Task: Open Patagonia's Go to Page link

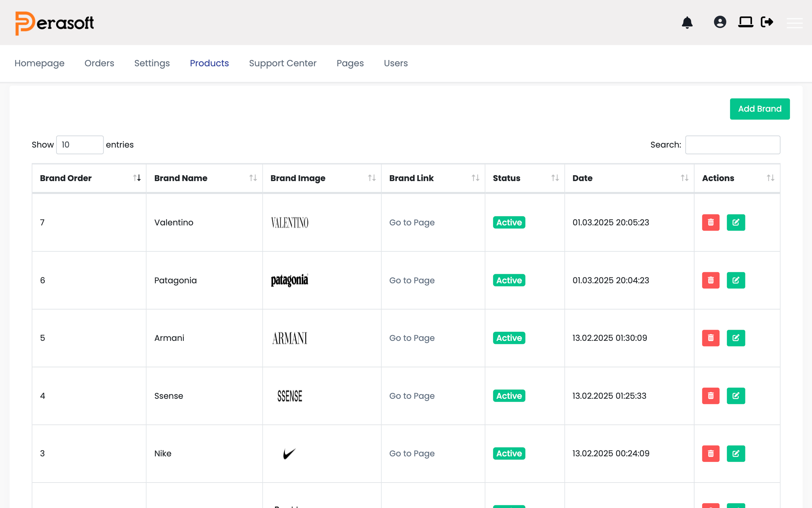Action: 412,280
